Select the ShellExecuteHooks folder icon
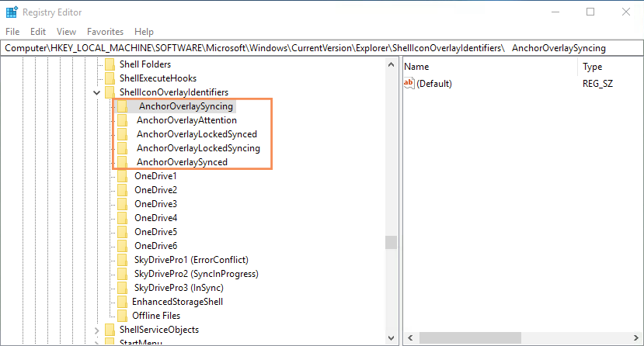Viewport: 644px width, 346px height. pyautogui.click(x=110, y=78)
